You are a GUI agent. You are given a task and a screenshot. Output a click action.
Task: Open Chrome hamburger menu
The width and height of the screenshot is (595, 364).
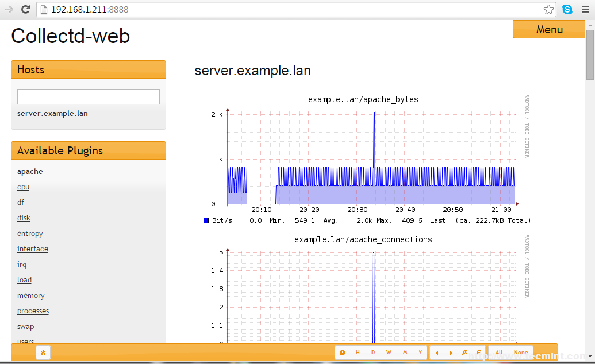click(x=585, y=9)
